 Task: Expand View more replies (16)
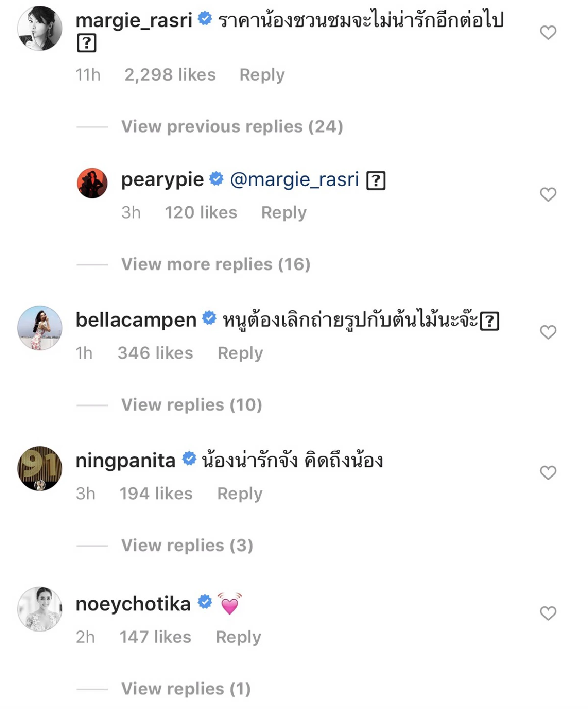pos(216,264)
